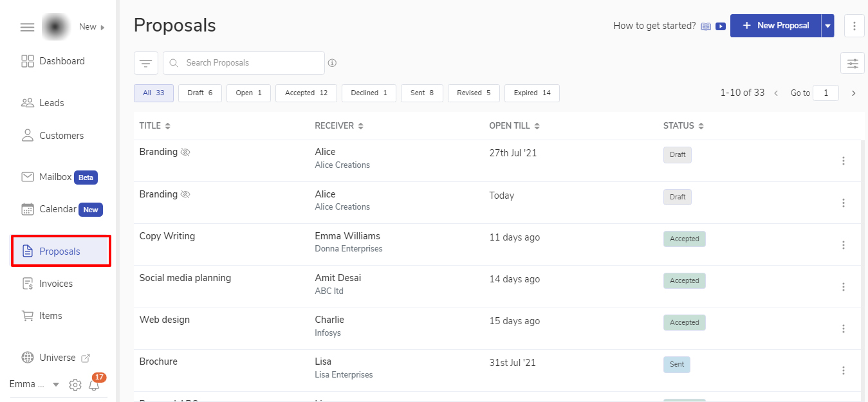
Task: Open Invoices in the sidebar
Action: tap(56, 284)
